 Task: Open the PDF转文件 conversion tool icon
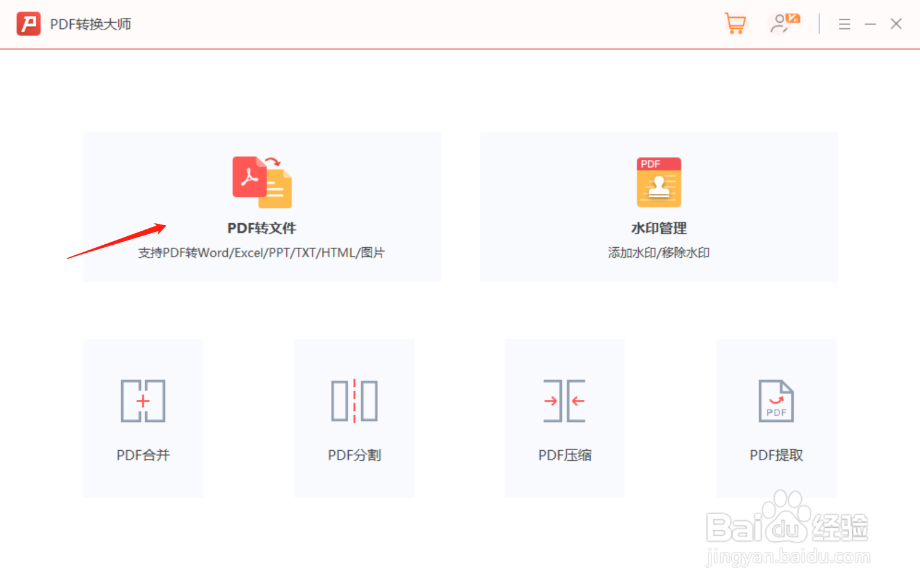pos(261,181)
